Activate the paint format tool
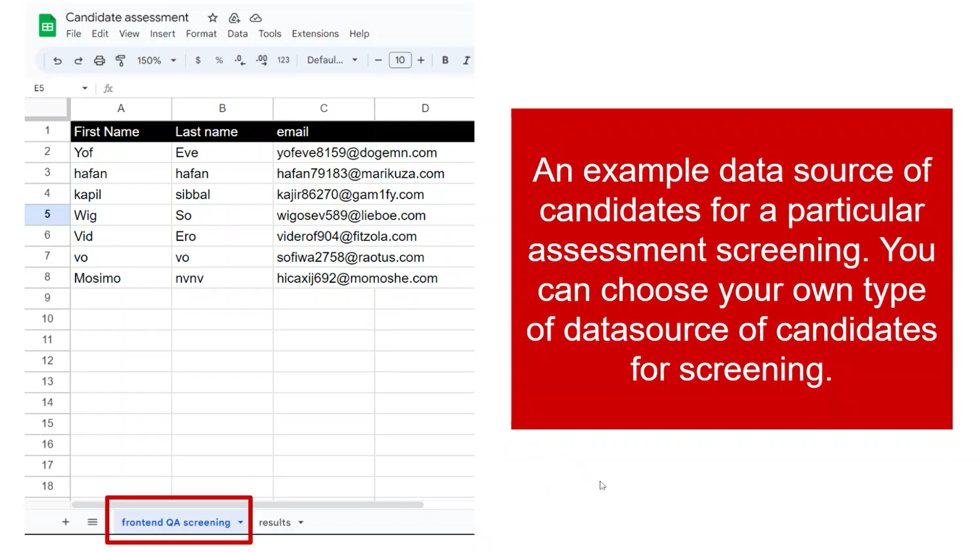Screen dimensions: 980x553 (120, 60)
